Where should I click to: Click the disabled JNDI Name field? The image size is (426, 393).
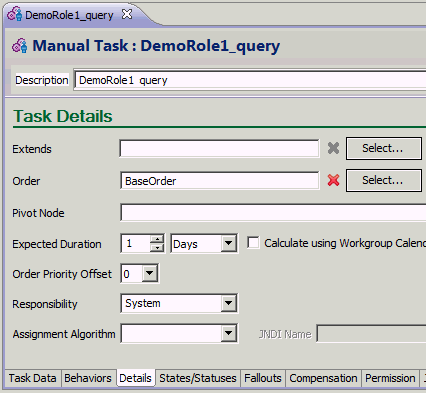(x=371, y=334)
